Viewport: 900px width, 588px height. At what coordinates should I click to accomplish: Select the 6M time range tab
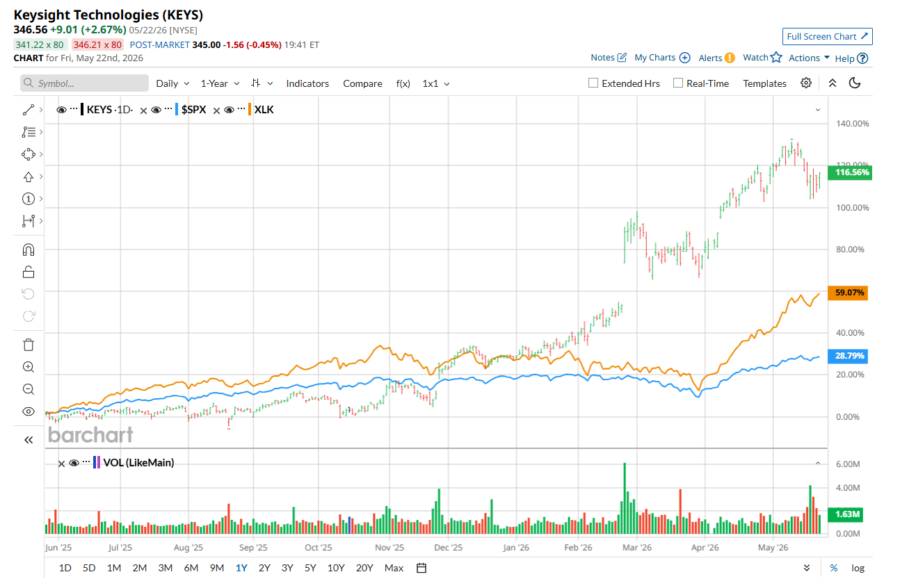point(191,568)
